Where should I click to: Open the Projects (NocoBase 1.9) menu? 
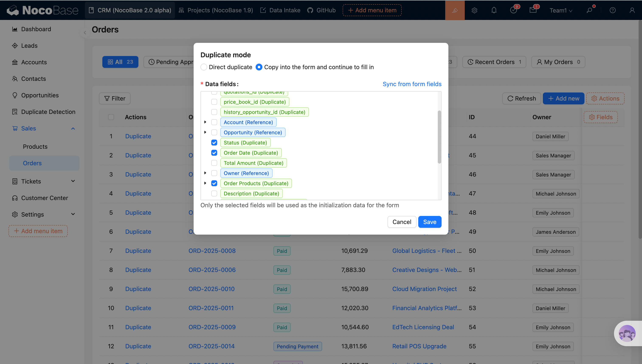216,10
